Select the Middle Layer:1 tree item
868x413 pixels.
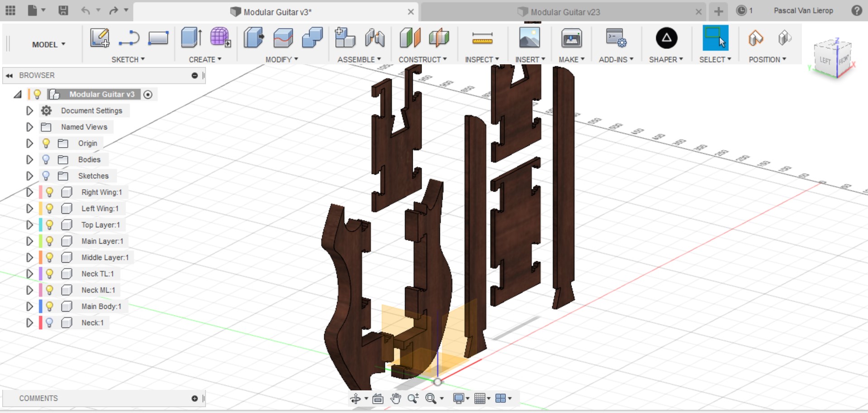click(x=105, y=257)
